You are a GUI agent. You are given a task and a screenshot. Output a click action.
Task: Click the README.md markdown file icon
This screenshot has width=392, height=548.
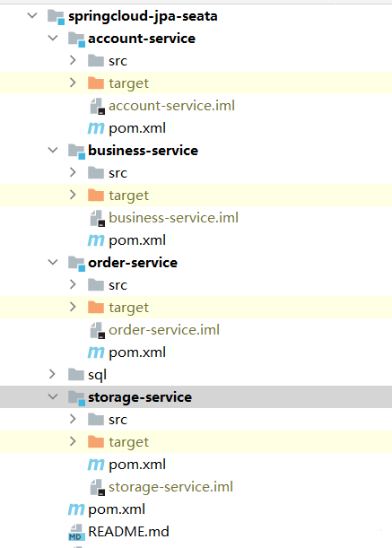76,532
